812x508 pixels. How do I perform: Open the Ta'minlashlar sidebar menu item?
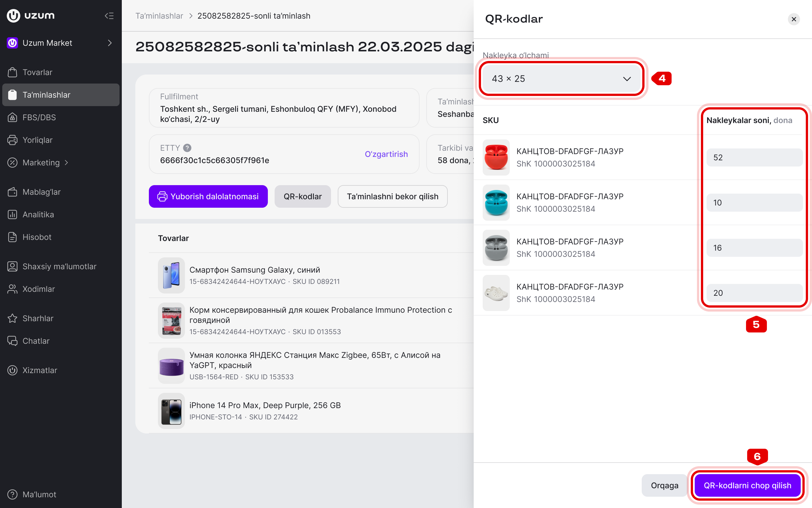click(61, 95)
